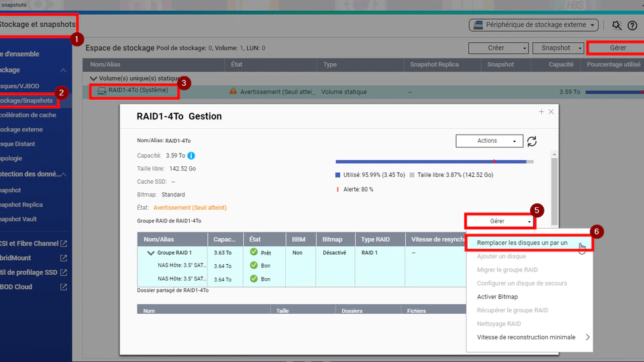The width and height of the screenshot is (644, 362).
Task: Select RAID1-4To (Système) volume row
Action: (363, 92)
